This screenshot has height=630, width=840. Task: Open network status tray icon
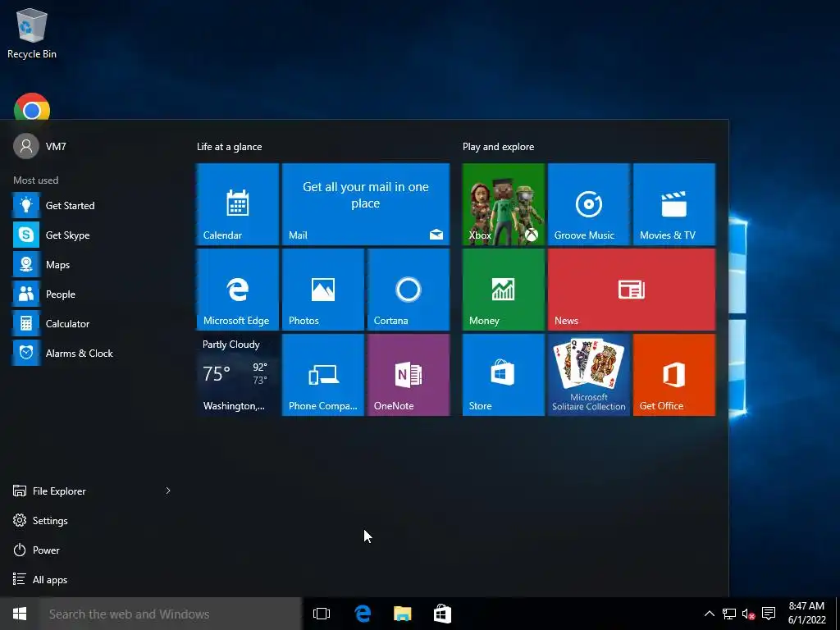point(728,614)
